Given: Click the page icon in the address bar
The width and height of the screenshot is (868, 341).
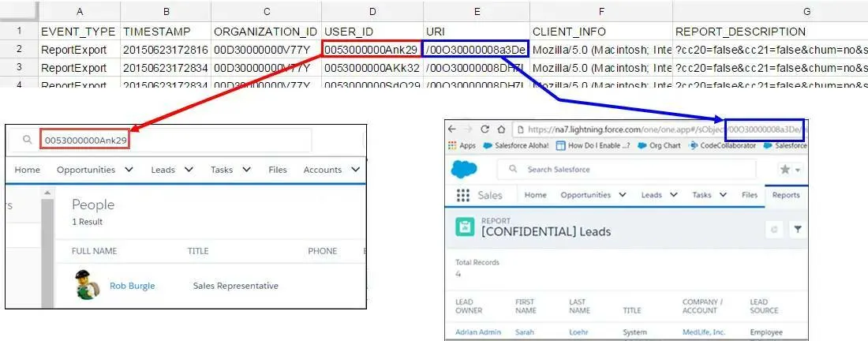Looking at the screenshot, I should [x=519, y=129].
